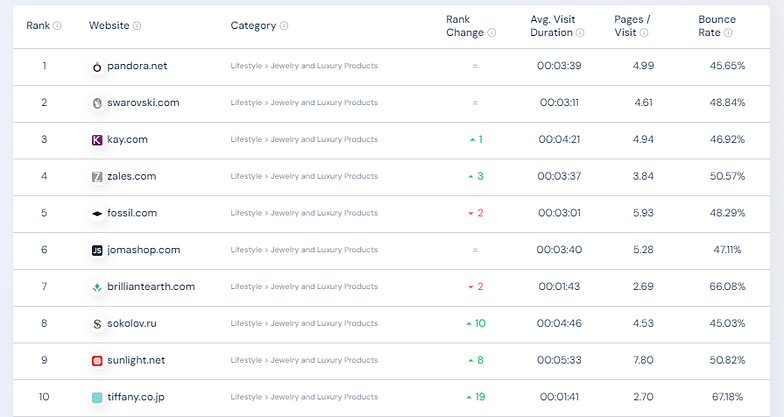Select the 00:04:21 duration for kay.com
Screen dimensions: 784x417
pyautogui.click(x=559, y=140)
